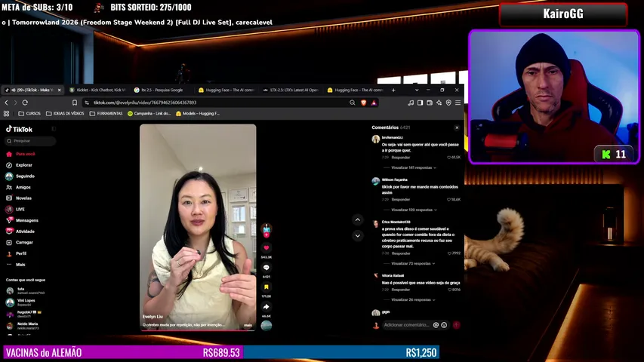This screenshot has width=644, height=362.
Task: Click the zoom magnifier in address bar
Action: pyautogui.click(x=353, y=103)
